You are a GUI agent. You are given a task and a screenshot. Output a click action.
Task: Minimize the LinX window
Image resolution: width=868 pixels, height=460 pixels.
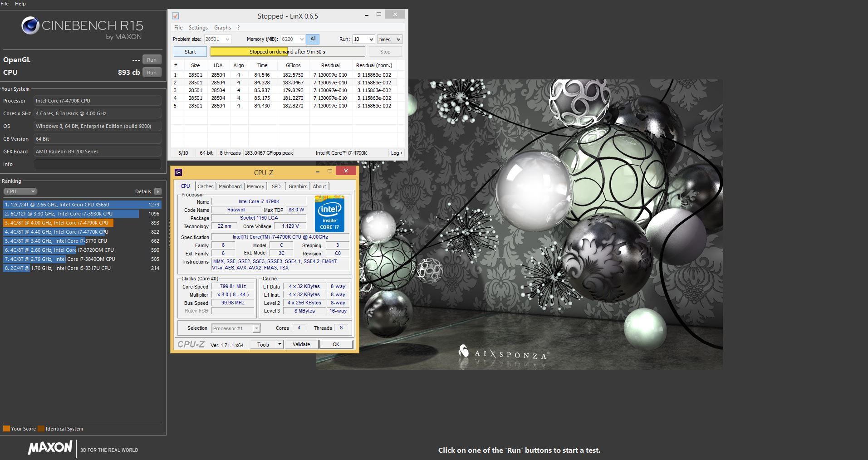366,15
